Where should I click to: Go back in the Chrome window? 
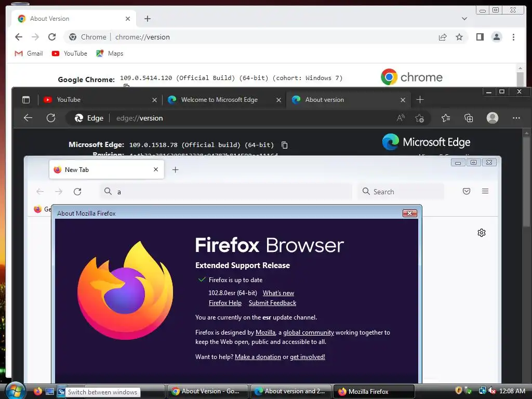pos(19,37)
